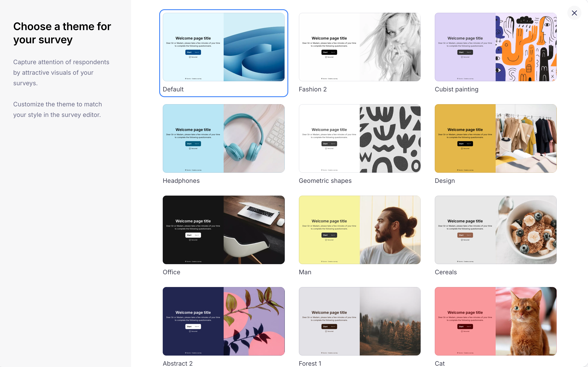Choose the Fashion 2 theme

tap(360, 47)
